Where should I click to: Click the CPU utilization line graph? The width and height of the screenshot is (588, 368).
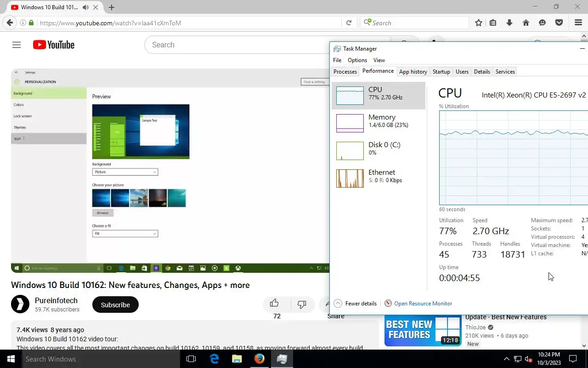pos(514,158)
